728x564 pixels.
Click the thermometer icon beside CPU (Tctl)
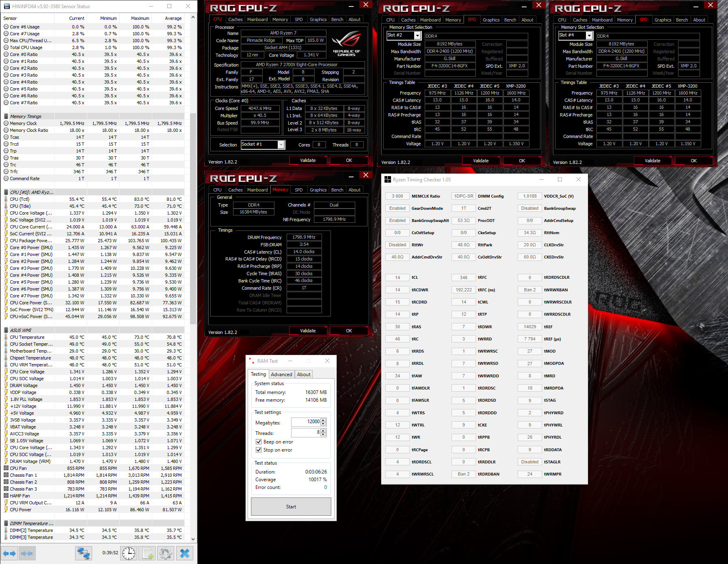6,199
